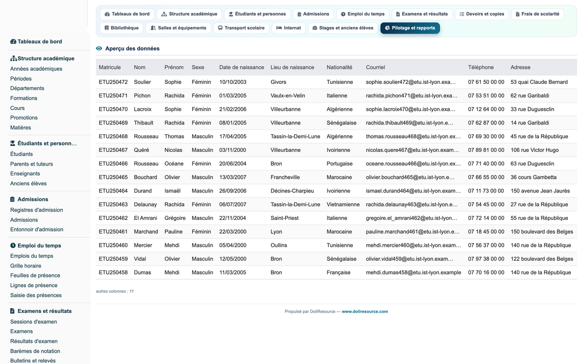Open Feuilles de présence sidebar link
Image resolution: width=588 pixels, height=364 pixels.
(35, 276)
